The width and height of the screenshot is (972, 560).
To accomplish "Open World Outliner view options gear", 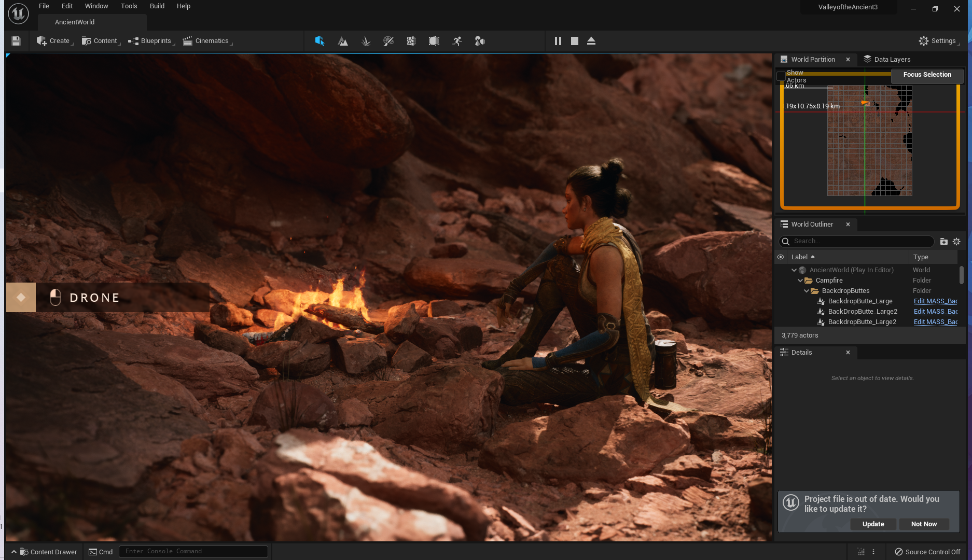I will 957,242.
